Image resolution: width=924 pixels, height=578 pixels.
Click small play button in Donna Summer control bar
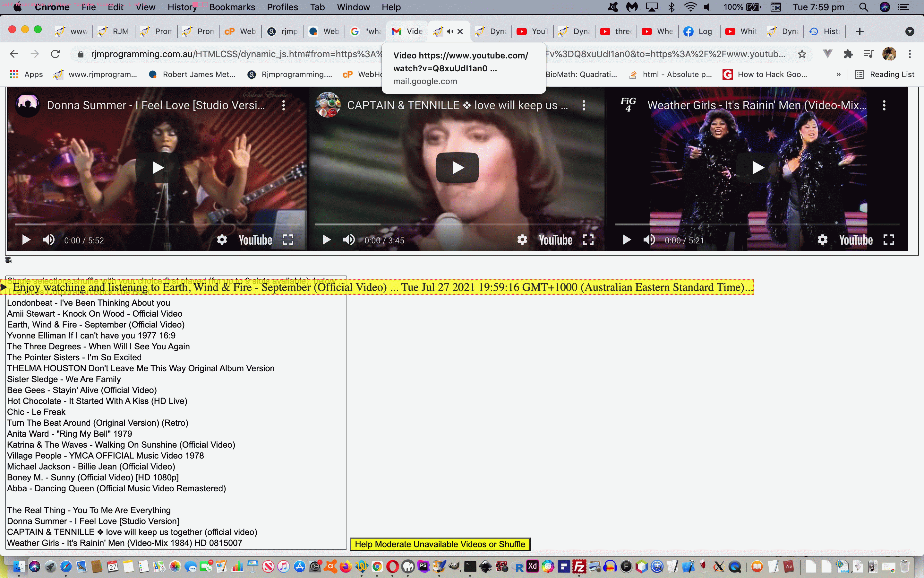26,240
